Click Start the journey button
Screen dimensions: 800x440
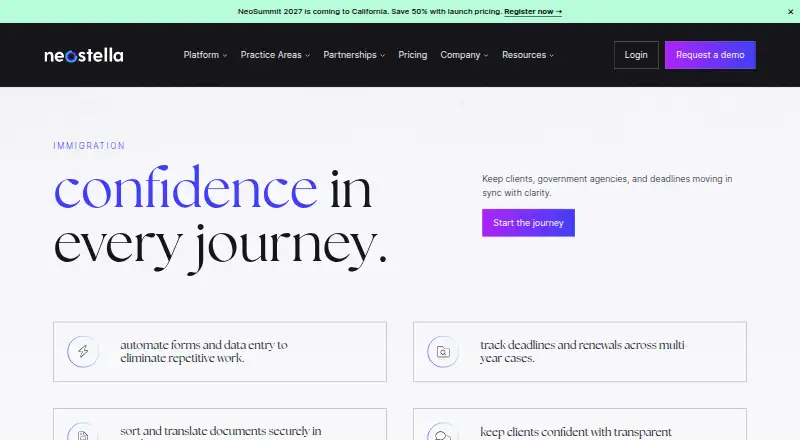point(528,223)
